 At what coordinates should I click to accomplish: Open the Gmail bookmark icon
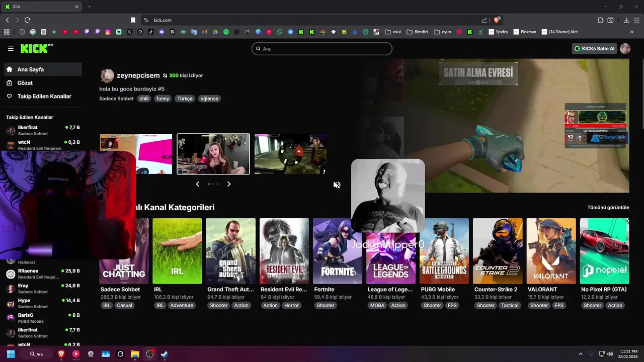point(204,32)
